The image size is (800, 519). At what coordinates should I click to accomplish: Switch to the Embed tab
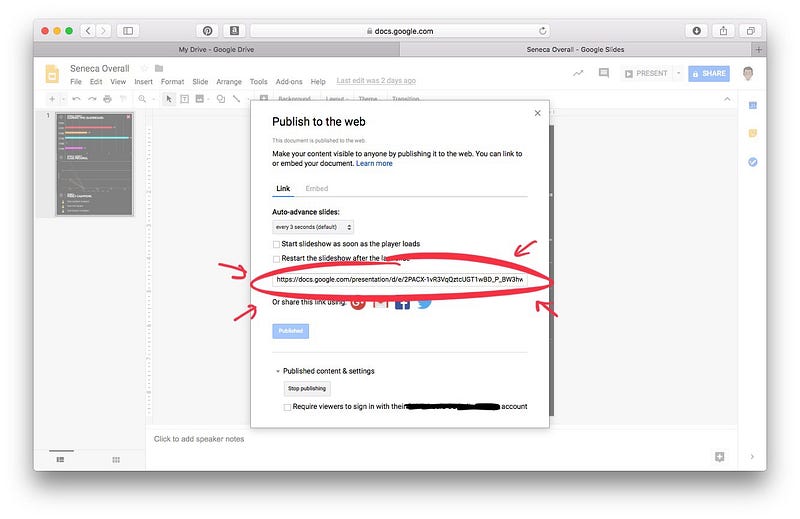point(316,188)
